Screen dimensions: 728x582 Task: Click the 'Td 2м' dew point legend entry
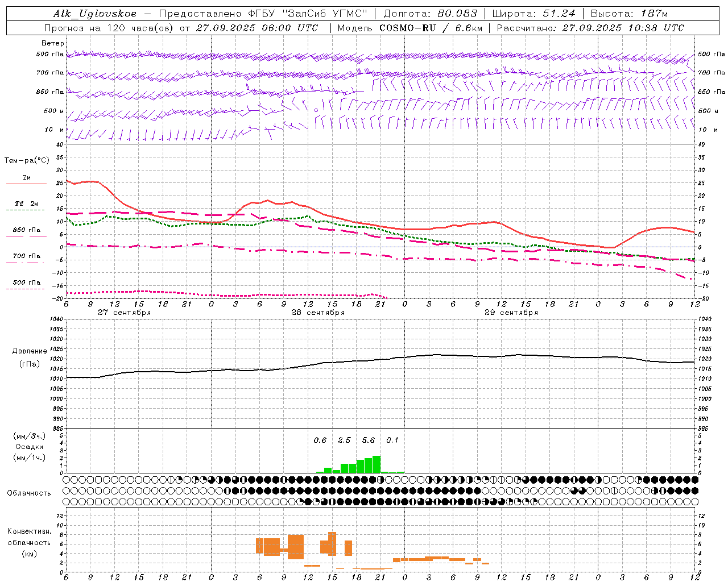27,203
